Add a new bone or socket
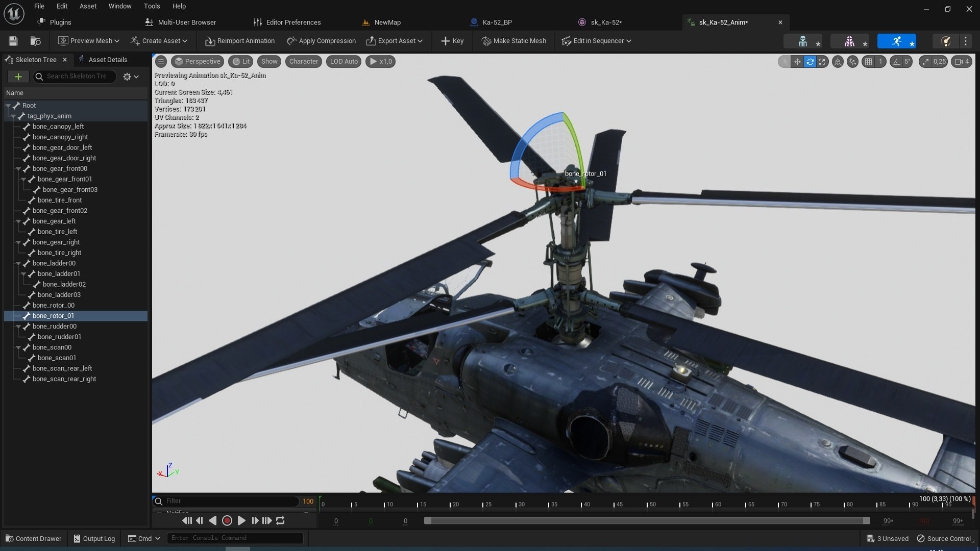Viewport: 980px width, 551px height. pyautogui.click(x=18, y=77)
